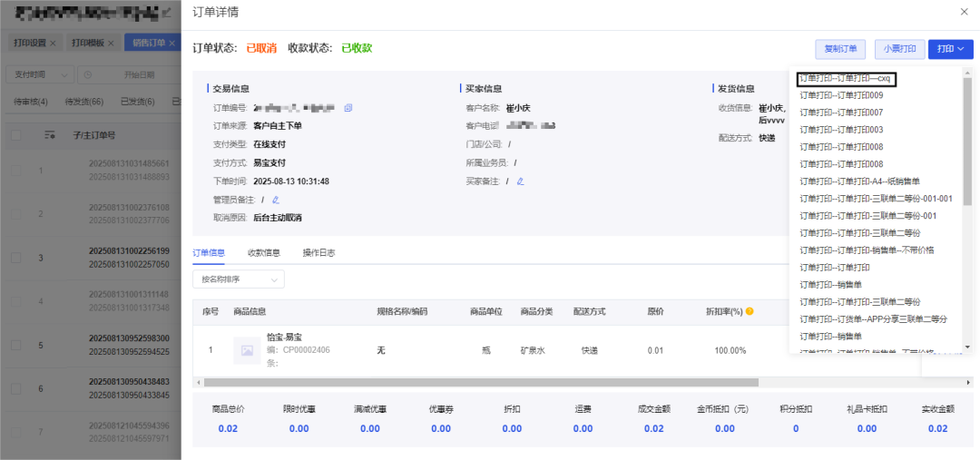Click clock icon in 开始日期 field
Viewport: 980px width, 460px height.
coord(87,75)
